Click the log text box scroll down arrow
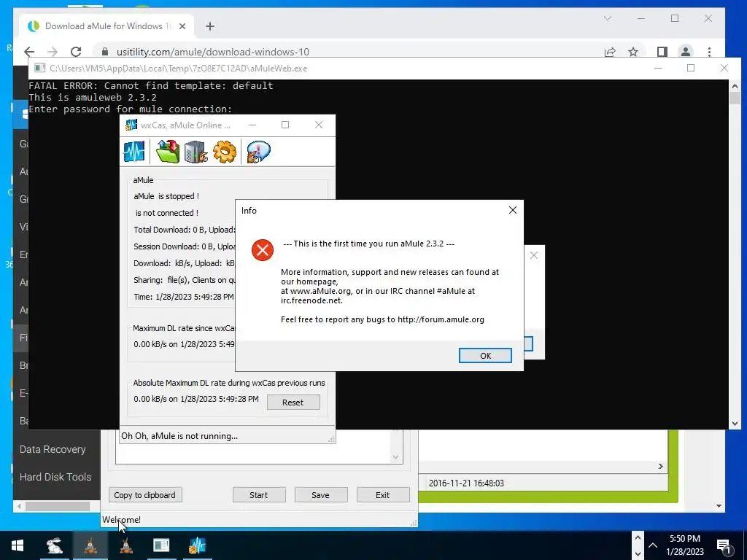 click(x=395, y=457)
